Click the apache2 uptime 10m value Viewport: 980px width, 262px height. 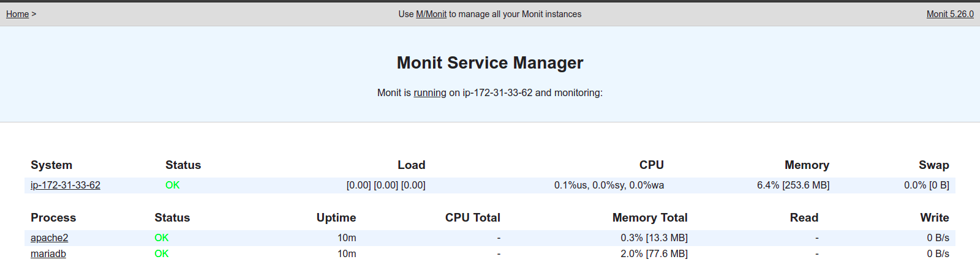point(347,238)
